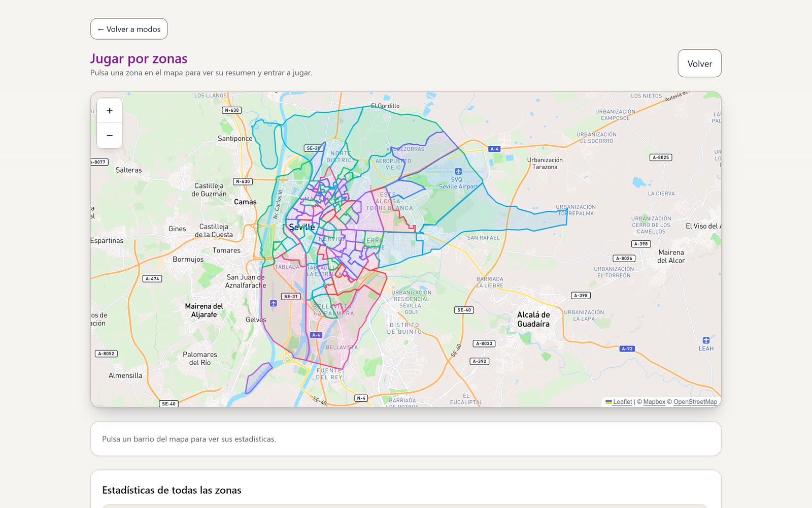Go back with Volver a modos button
The image size is (812, 508).
[129, 29]
